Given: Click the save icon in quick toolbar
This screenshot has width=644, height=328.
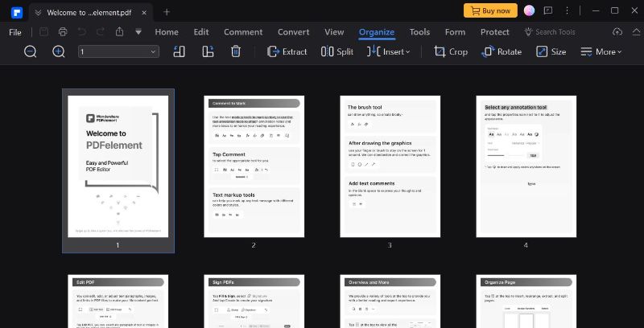Looking at the screenshot, I should (43, 32).
